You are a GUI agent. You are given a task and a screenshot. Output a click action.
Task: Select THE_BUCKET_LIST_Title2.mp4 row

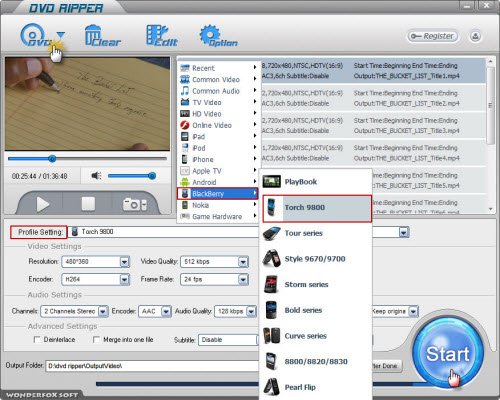click(x=374, y=98)
